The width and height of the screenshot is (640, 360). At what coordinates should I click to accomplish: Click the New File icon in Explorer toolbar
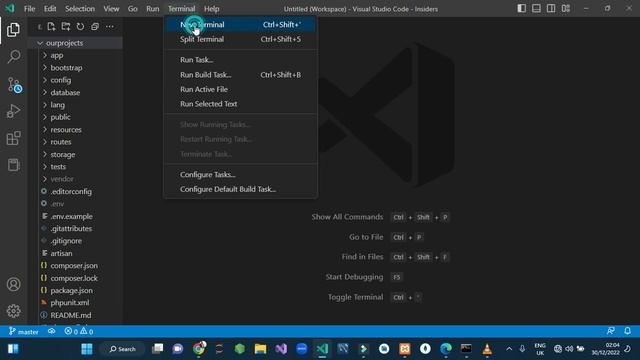[x=51, y=27]
